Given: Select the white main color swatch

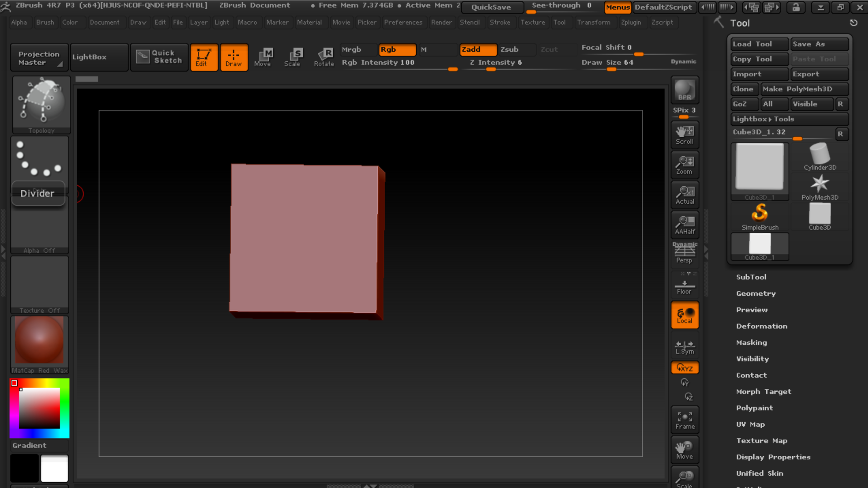Looking at the screenshot, I should (54, 468).
